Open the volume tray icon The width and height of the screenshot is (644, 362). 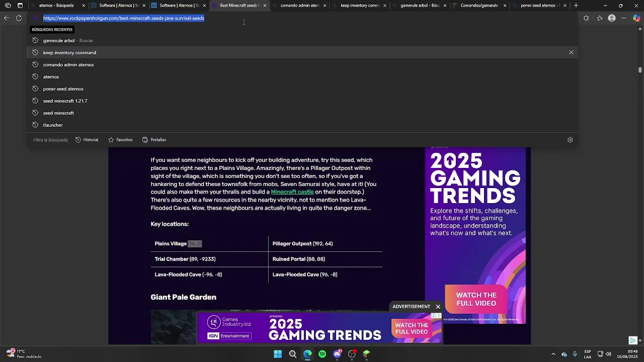click(x=608, y=354)
